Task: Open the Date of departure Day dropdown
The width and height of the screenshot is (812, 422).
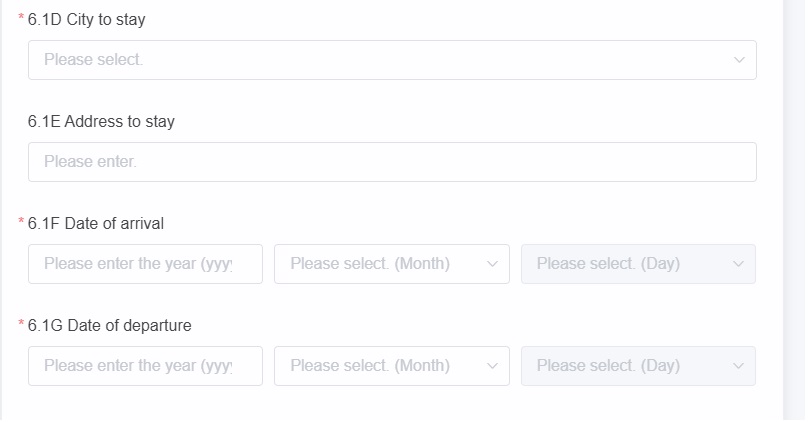Action: click(638, 366)
